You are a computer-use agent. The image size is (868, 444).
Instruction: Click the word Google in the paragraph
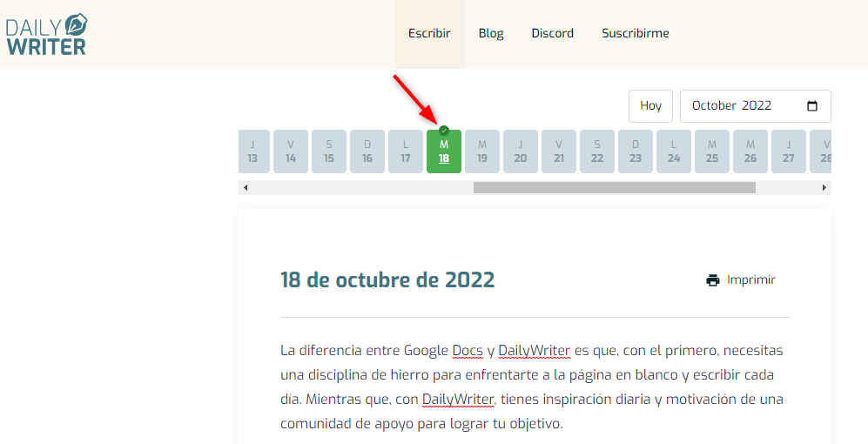426,351
